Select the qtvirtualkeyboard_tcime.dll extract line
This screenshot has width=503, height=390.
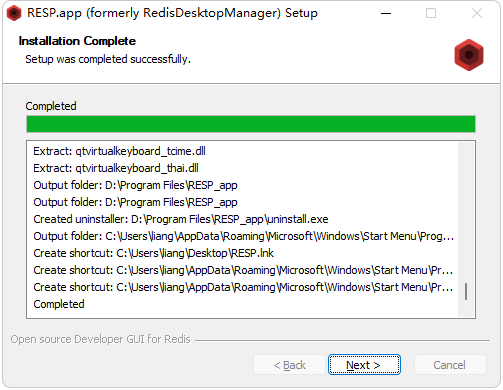point(119,151)
